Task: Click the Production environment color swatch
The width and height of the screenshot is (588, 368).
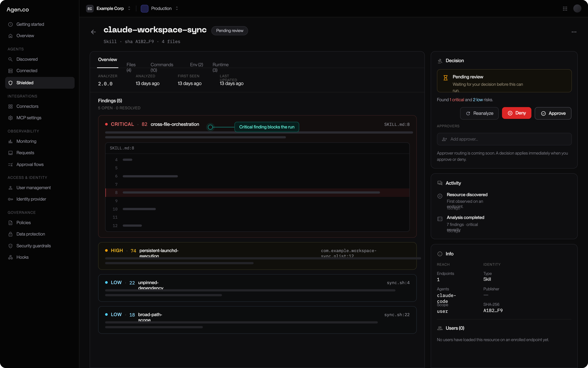Action: [x=144, y=8]
